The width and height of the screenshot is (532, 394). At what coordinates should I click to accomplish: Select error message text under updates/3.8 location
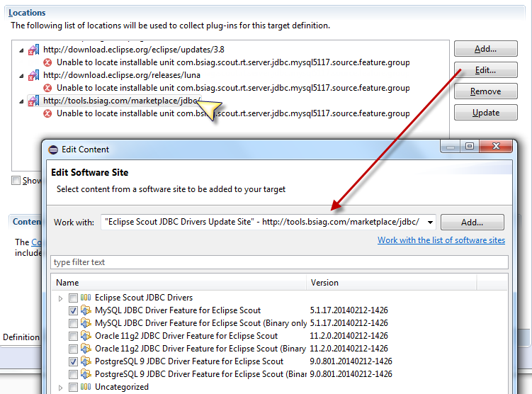click(233, 62)
